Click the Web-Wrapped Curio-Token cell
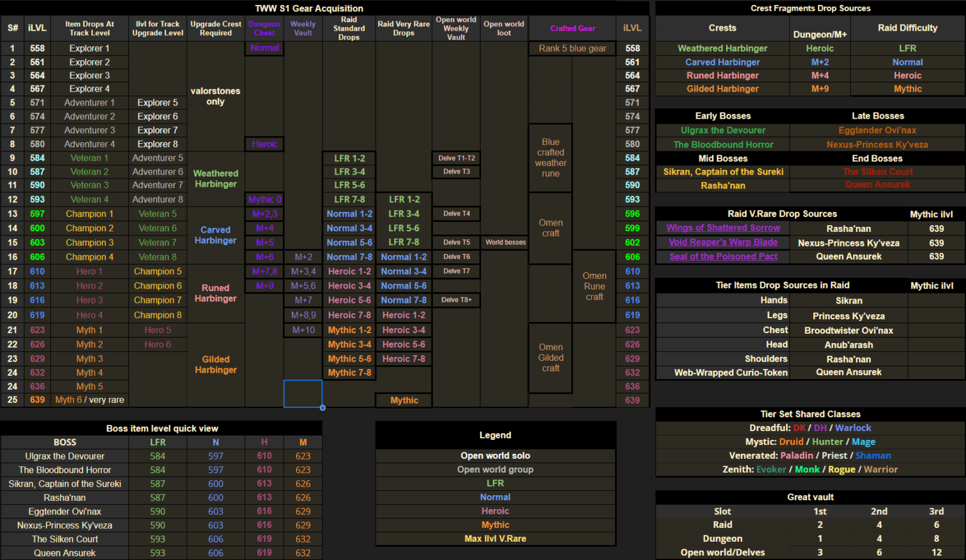 point(730,373)
